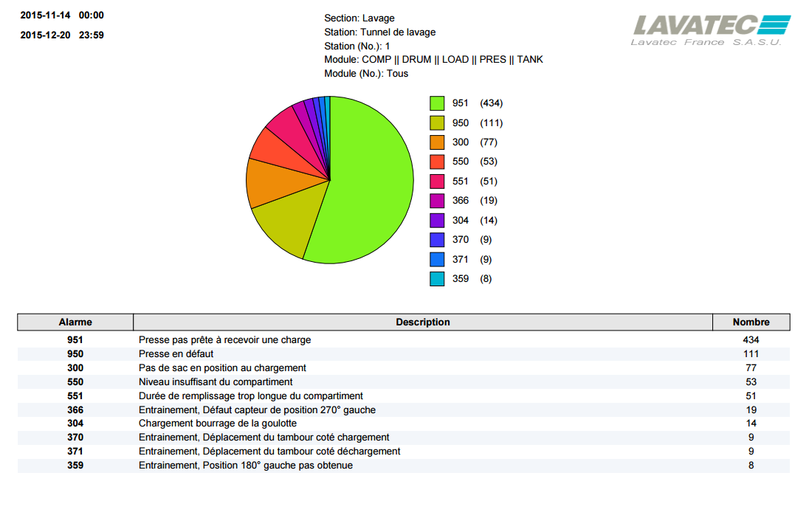Click the green 951 legend swatch
The image size is (809, 532).
pos(437,103)
